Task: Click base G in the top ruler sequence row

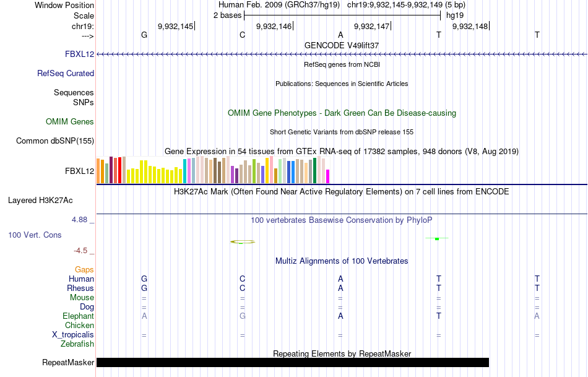Action: pyautogui.click(x=144, y=35)
